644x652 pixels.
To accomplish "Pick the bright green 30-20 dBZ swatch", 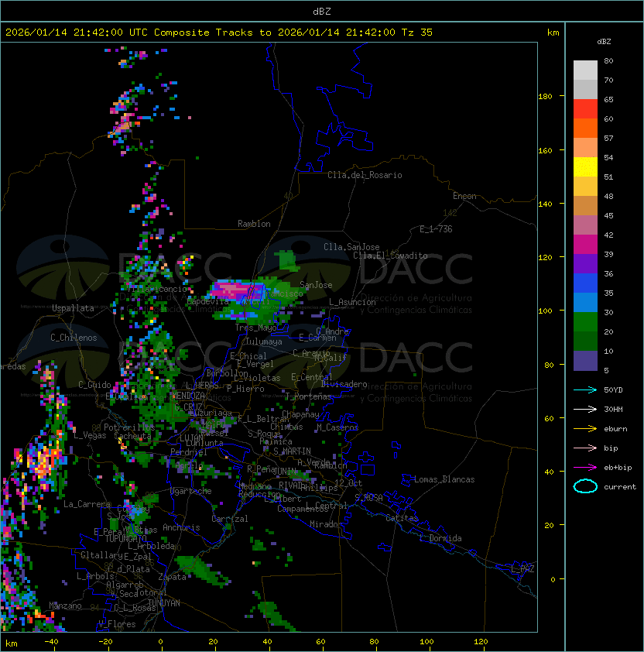I will pyautogui.click(x=585, y=322).
